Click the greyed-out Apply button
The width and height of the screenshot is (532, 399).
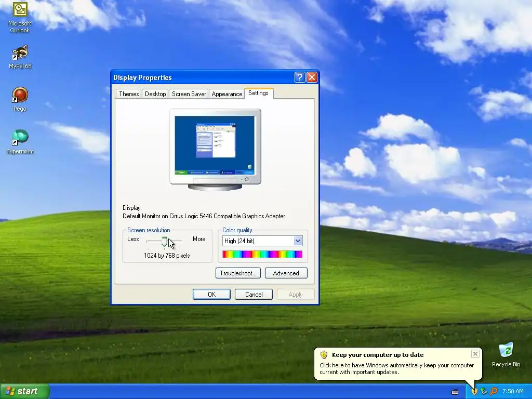tap(296, 295)
